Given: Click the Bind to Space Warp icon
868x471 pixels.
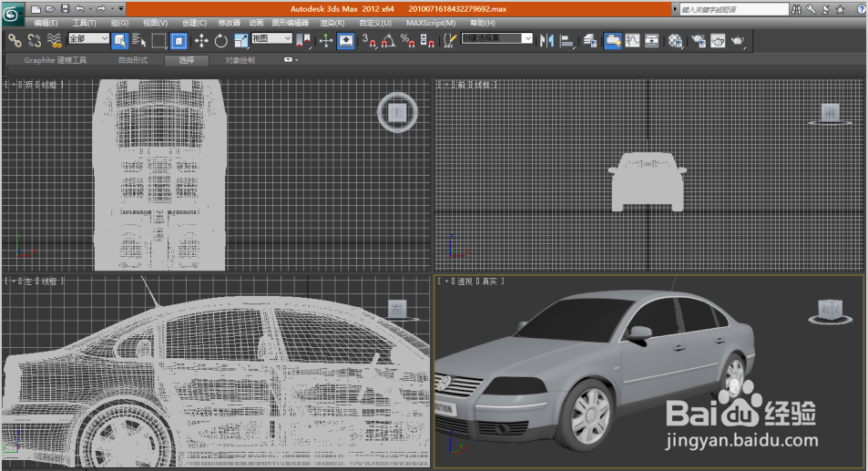Looking at the screenshot, I should pos(54,41).
